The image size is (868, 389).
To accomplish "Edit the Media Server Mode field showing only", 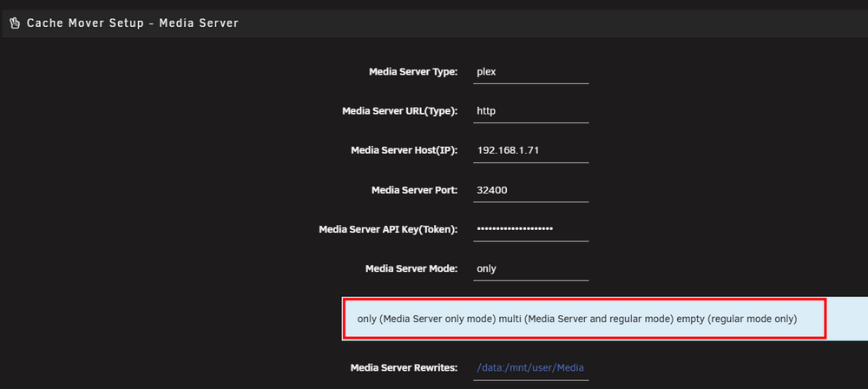I will [x=531, y=269].
